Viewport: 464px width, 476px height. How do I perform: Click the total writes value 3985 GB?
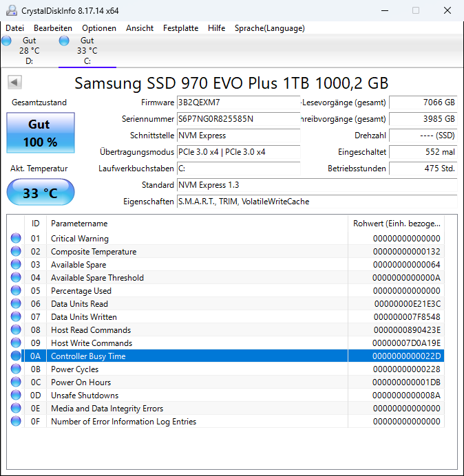pos(423,119)
